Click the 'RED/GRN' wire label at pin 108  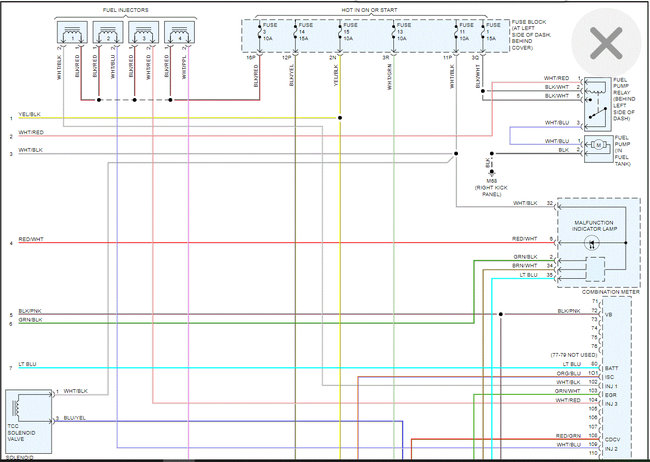click(568, 436)
